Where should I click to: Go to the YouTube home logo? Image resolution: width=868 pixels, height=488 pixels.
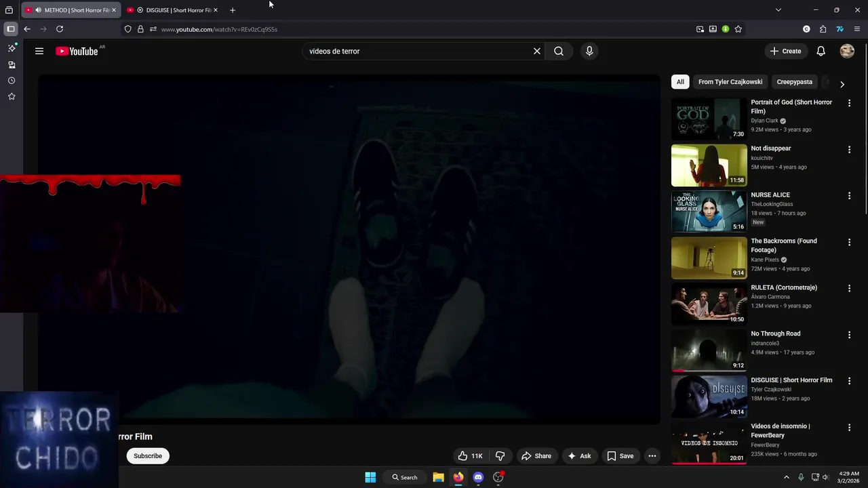[77, 51]
